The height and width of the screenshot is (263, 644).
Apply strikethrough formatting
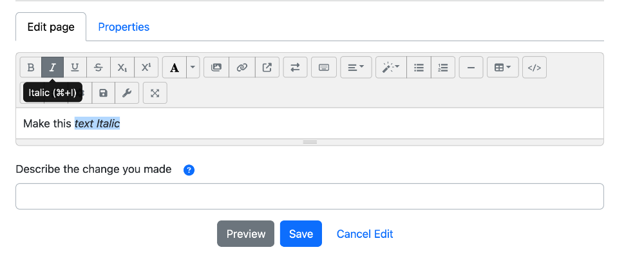coord(98,68)
